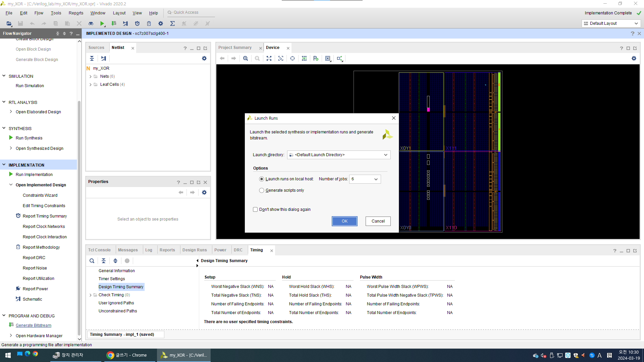The image size is (644, 362).
Task: Zoom in on the Device view
Action: click(246, 58)
